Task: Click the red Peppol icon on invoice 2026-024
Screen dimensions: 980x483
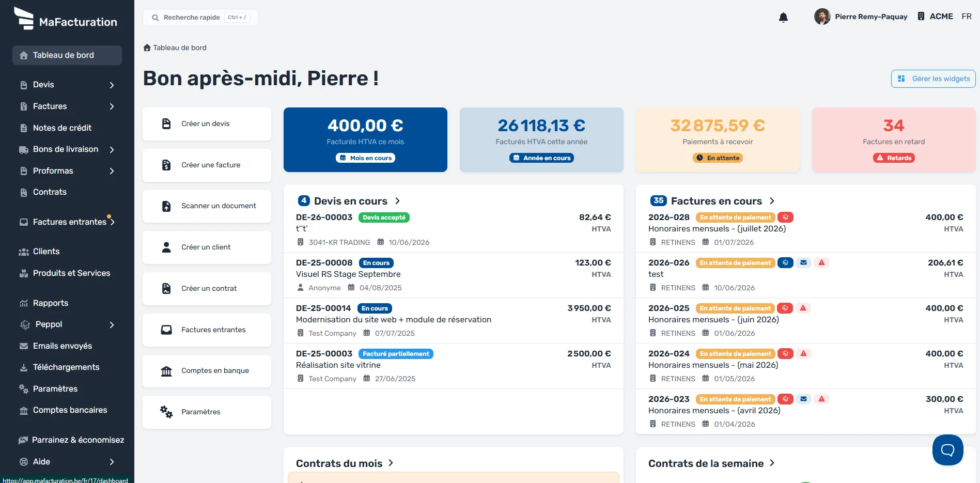Action: click(785, 354)
